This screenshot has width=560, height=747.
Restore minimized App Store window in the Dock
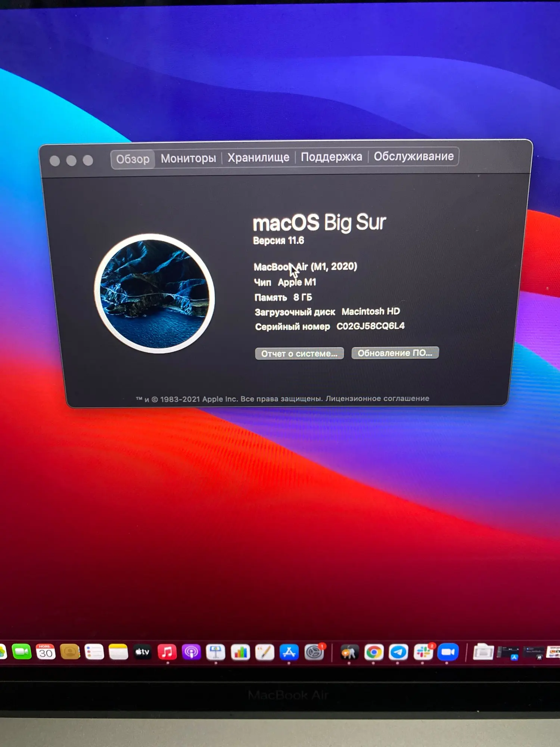[508, 653]
